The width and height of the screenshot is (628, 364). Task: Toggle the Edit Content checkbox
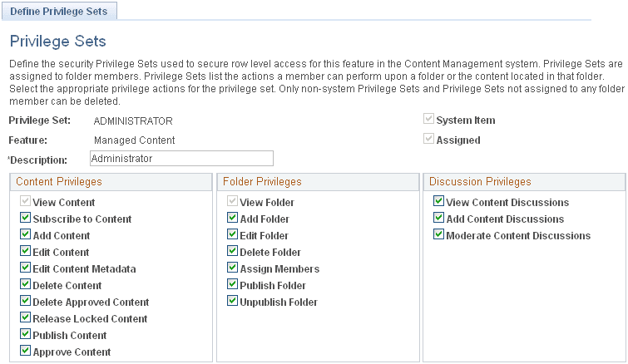(26, 253)
